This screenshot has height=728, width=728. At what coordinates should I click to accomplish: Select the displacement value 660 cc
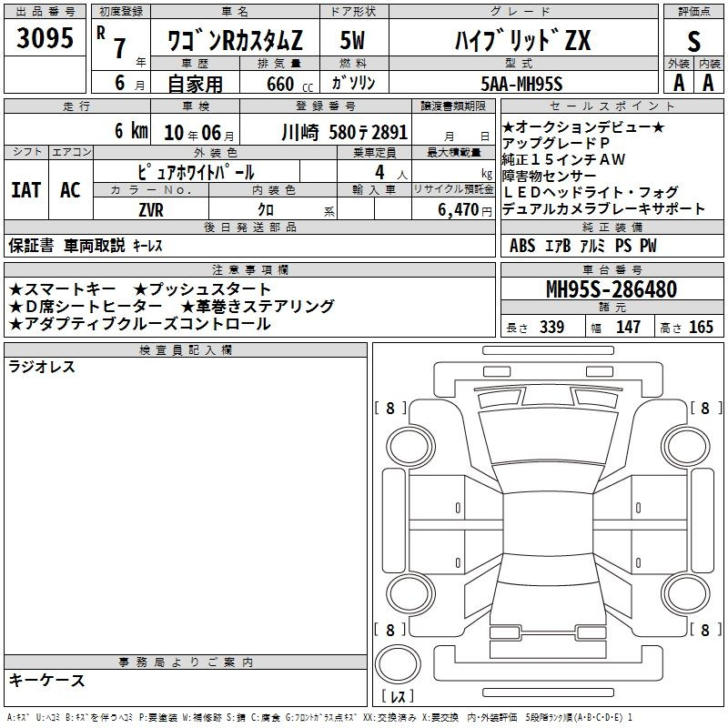tap(289, 84)
